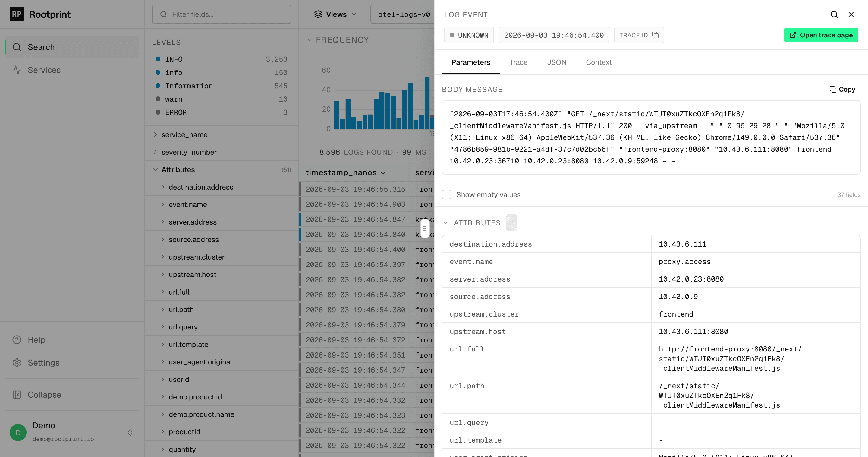The height and width of the screenshot is (457, 868).
Task: Collapse the sidebar with the Collapse button
Action: tap(72, 395)
